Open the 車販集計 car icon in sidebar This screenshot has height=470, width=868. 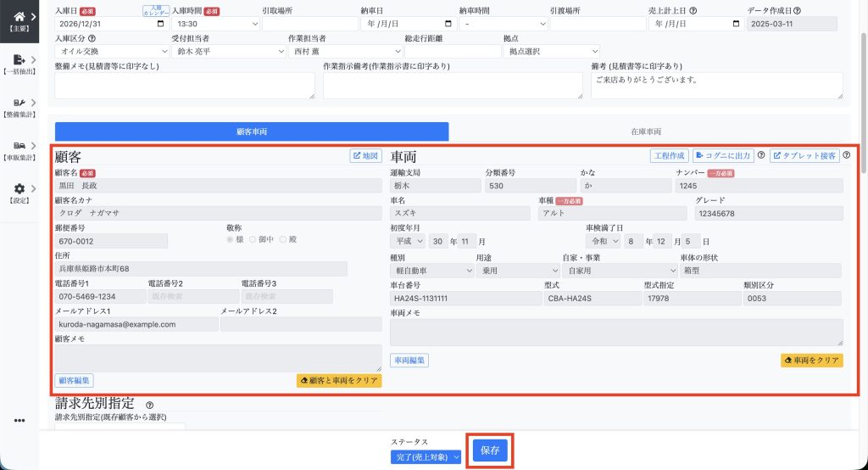point(19,146)
